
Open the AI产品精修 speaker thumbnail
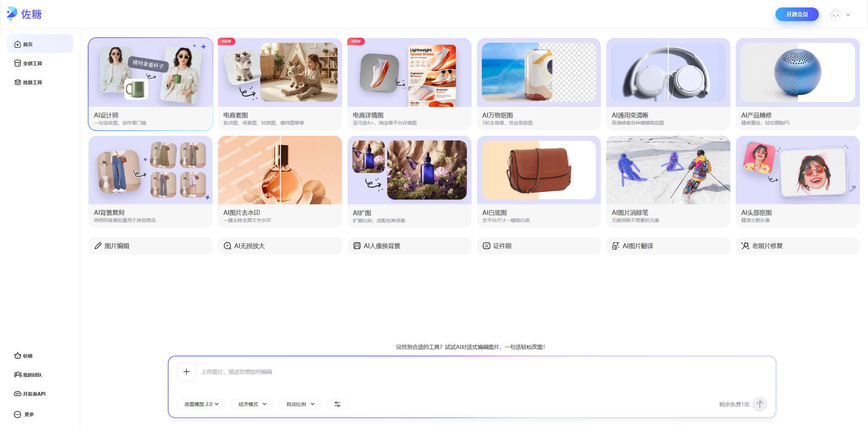click(x=798, y=73)
